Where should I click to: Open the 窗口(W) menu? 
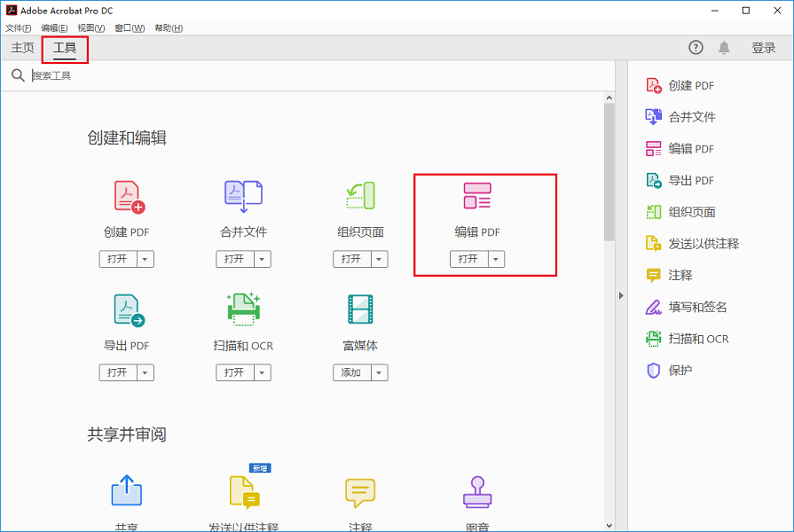[130, 28]
